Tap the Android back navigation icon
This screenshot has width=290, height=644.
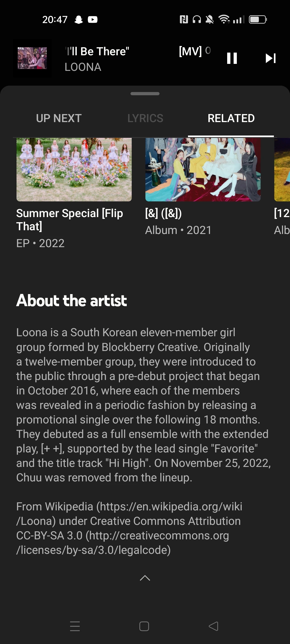[213, 626]
